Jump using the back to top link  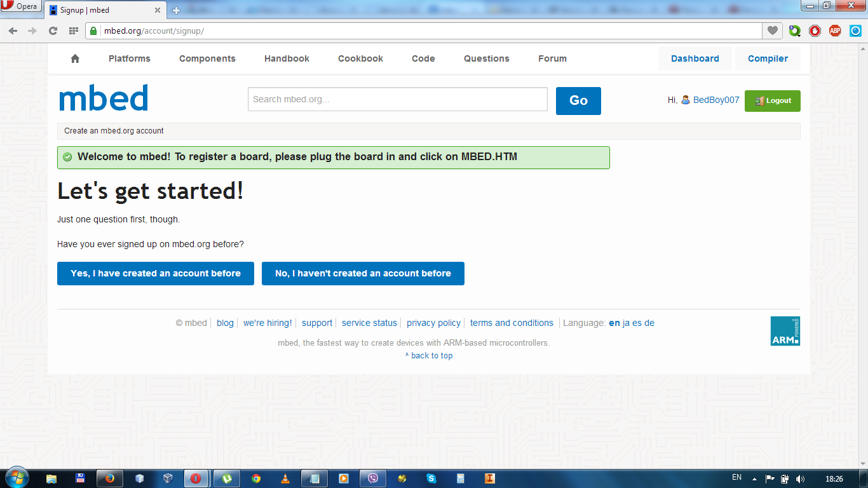429,356
